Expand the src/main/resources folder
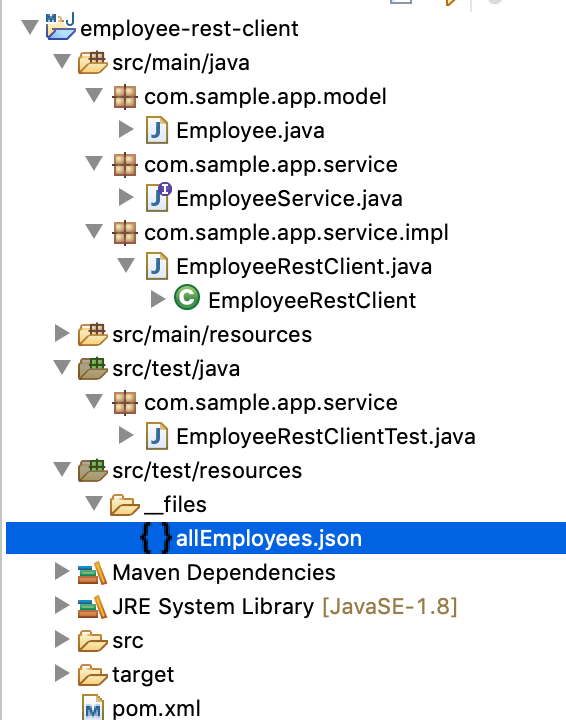Screen dimensions: 566x720 (x=62, y=333)
